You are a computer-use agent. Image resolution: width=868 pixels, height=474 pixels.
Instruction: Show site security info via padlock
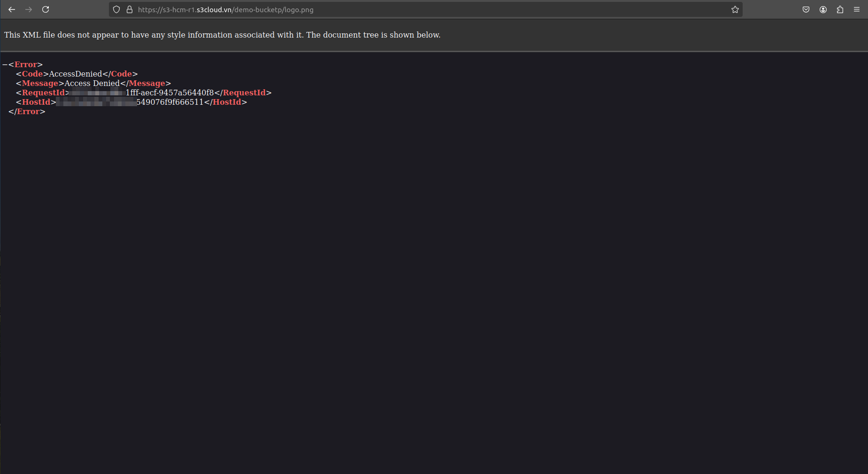tap(130, 9)
